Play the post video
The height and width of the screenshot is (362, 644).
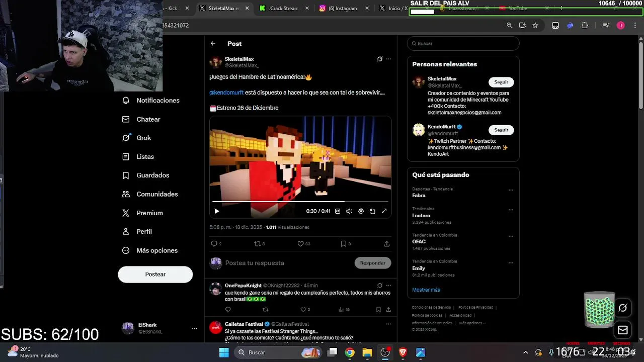point(217,211)
